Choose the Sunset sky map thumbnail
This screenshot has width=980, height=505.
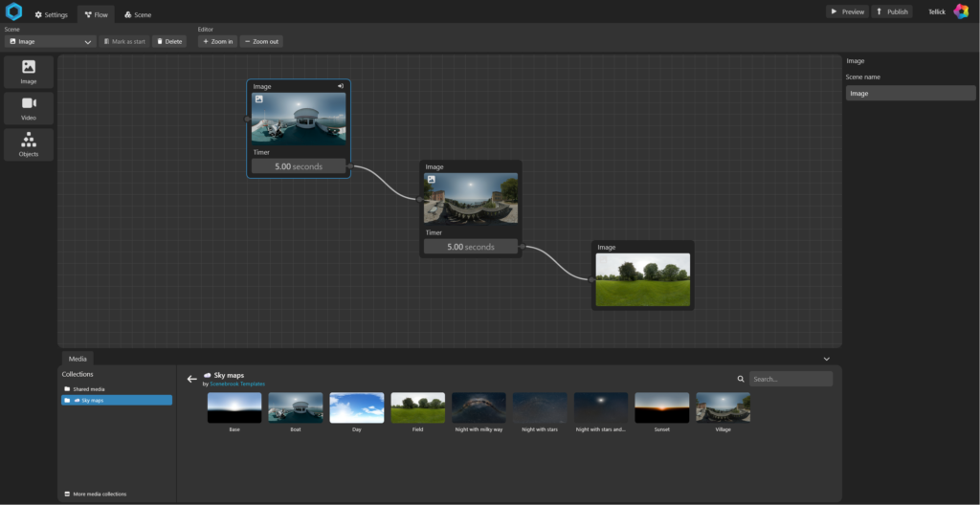(x=661, y=408)
